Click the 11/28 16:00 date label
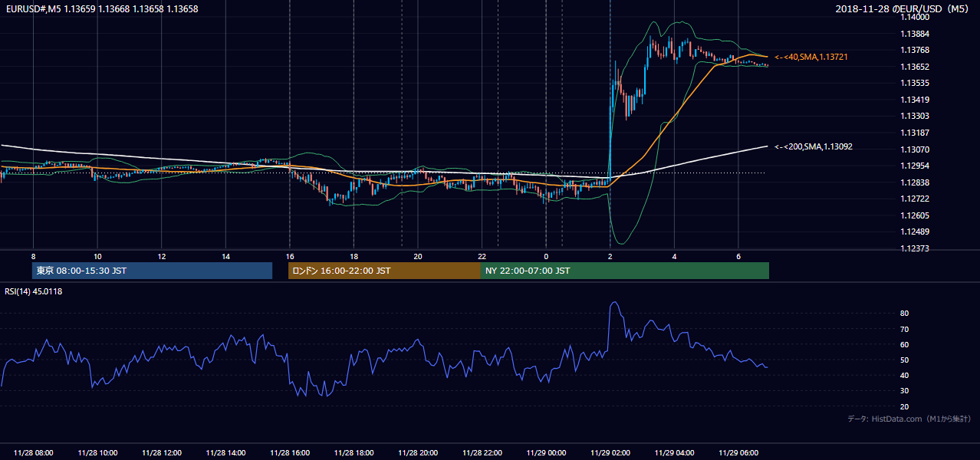This screenshot has height=460, width=980. [x=290, y=453]
